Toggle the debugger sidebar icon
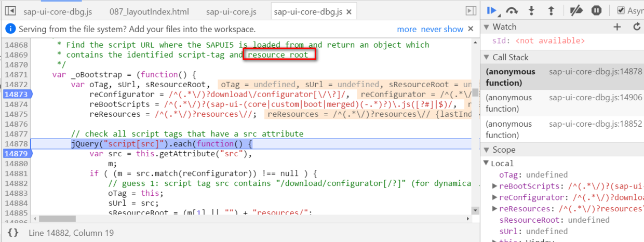Viewport: 644px width, 242px height. [471, 11]
